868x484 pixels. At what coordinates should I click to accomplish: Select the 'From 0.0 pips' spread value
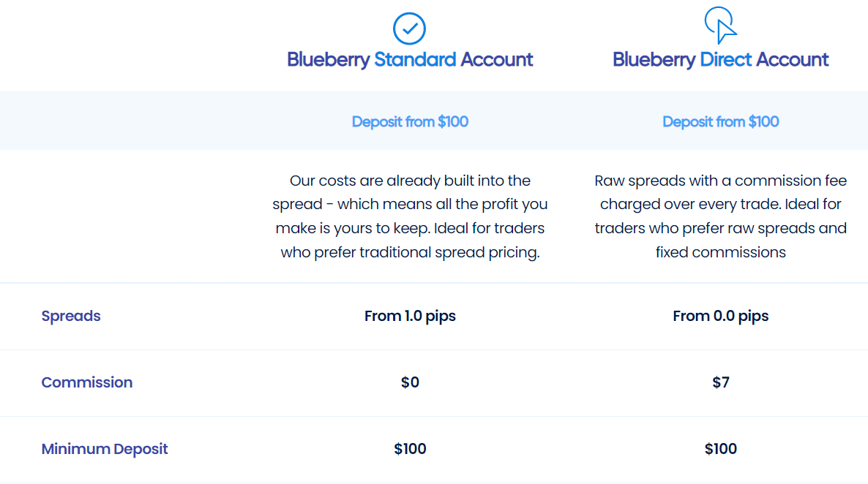pos(720,316)
